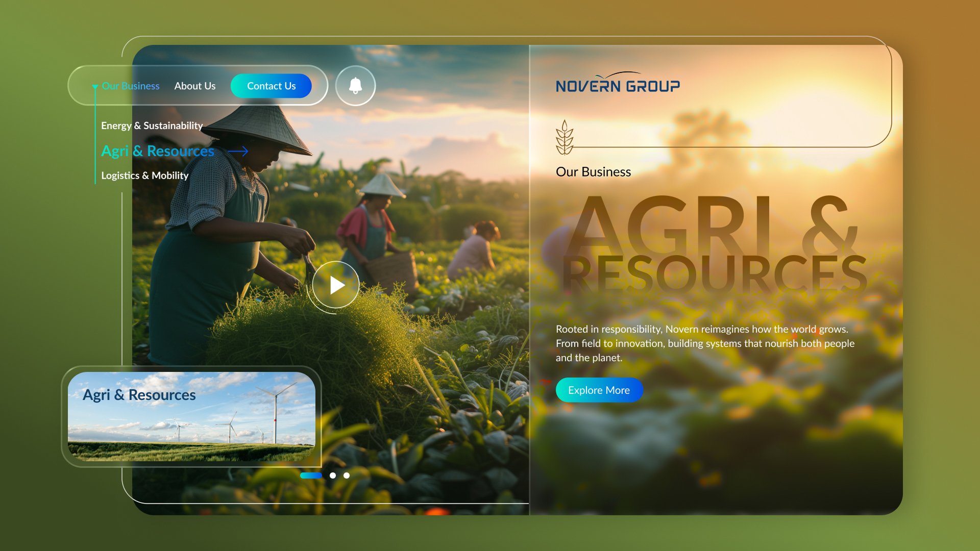Switch to the second carousel dot
Screen dimensions: 980x551
click(333, 475)
